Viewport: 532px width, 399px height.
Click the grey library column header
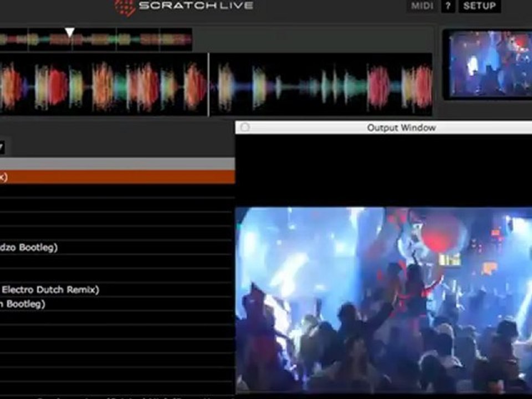(x=117, y=164)
